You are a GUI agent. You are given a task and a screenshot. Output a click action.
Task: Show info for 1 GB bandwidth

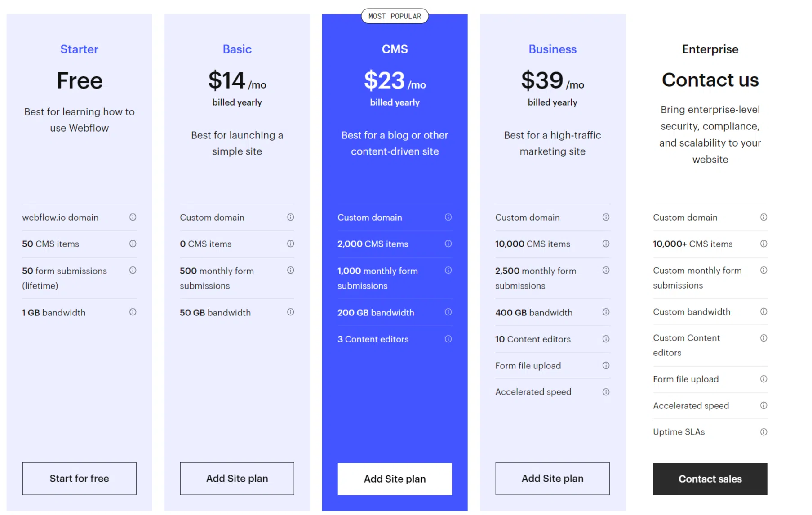(x=133, y=312)
